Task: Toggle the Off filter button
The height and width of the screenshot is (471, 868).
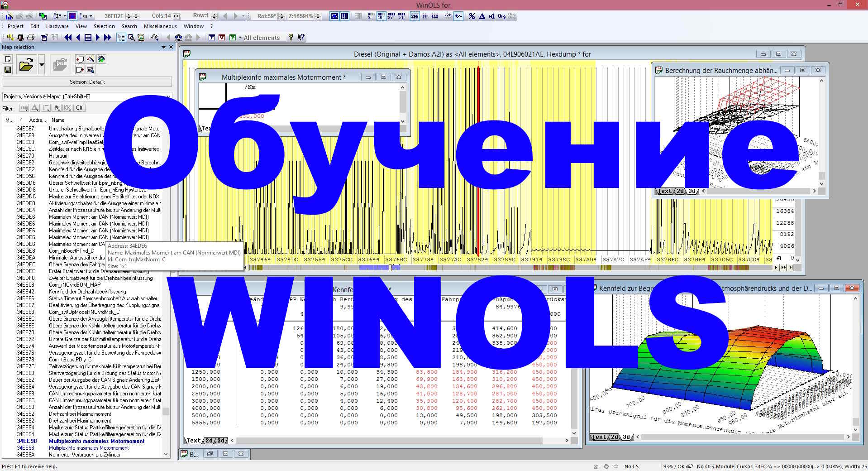Action: point(78,108)
